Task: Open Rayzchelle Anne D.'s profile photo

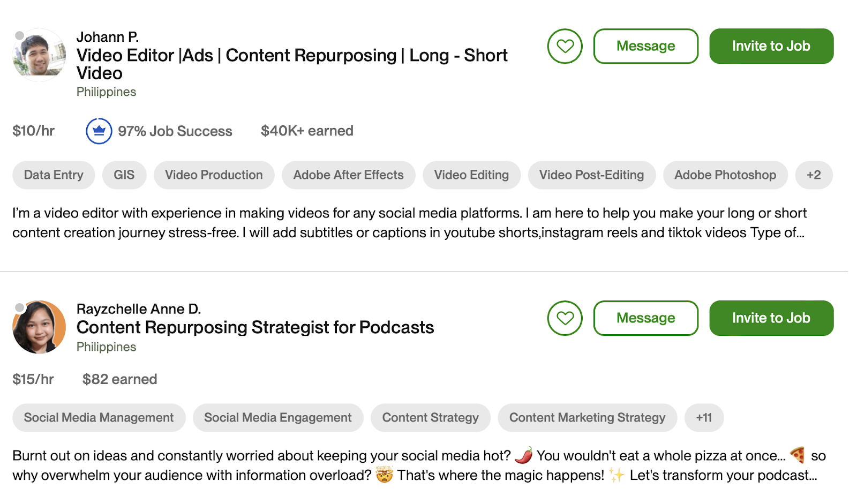Action: pos(39,327)
